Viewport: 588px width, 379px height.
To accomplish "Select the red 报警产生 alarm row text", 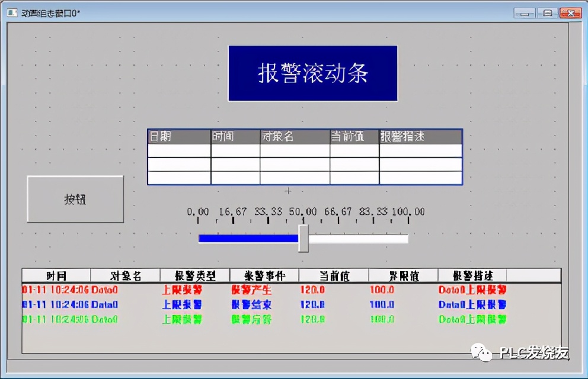I will tap(251, 290).
